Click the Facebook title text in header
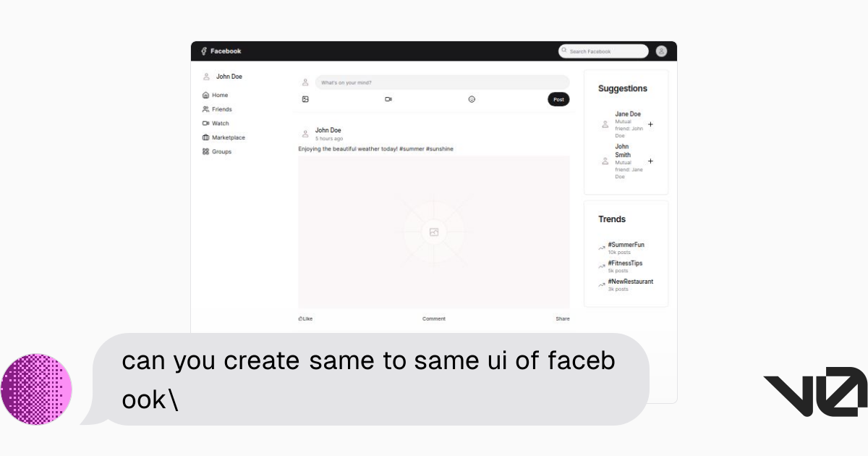 [226, 51]
